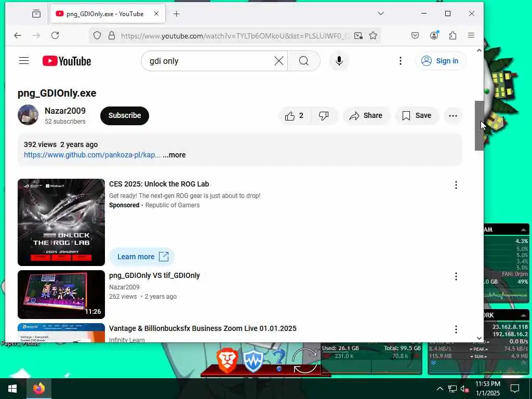Select Firefox in the taskbar
Image resolution: width=532 pixels, height=399 pixels.
(x=39, y=389)
